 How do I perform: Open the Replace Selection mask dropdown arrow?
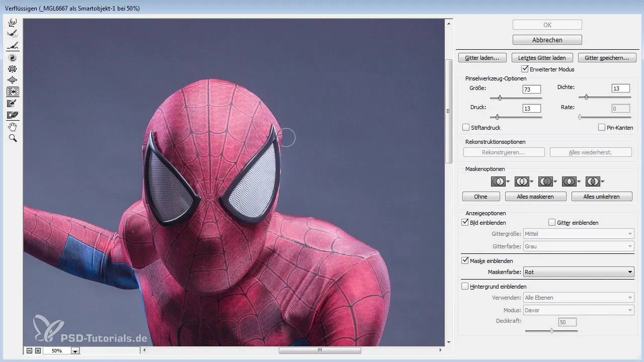(508, 182)
